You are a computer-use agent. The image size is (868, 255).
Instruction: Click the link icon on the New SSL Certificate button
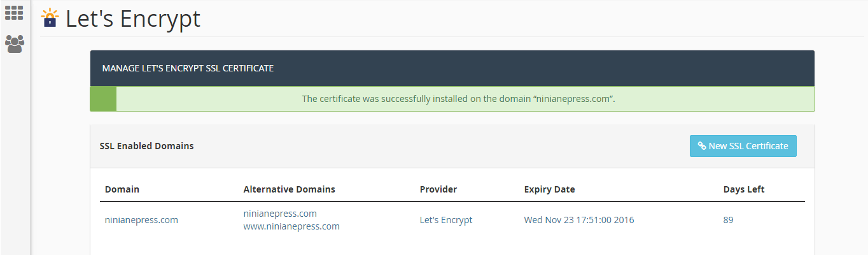coord(702,146)
